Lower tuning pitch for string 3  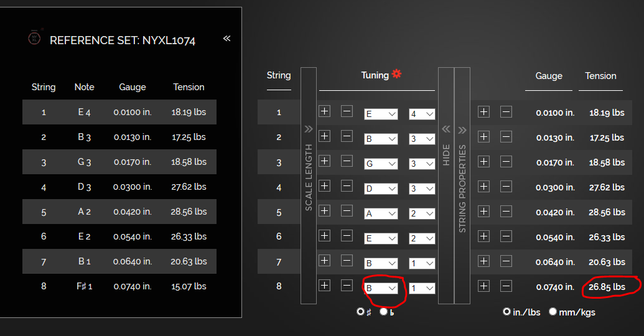[x=347, y=161]
